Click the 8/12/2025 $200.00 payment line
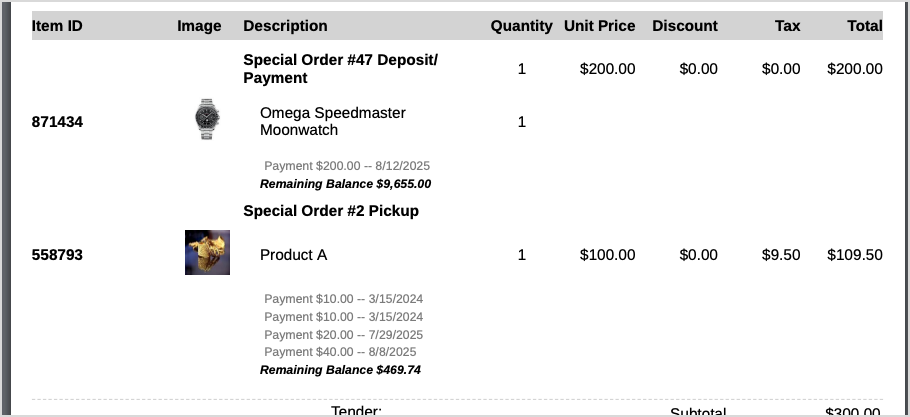The height and width of the screenshot is (417, 910). coord(347,166)
